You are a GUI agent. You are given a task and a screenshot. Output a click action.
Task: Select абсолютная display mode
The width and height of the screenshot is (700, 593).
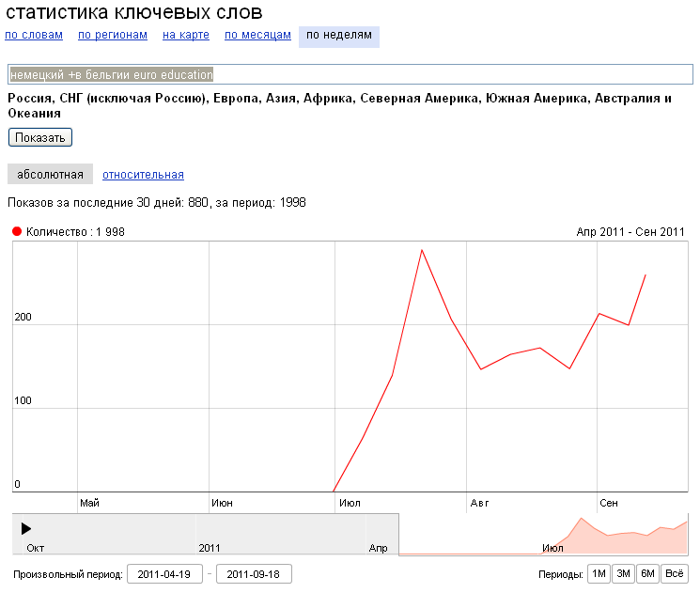pos(50,175)
